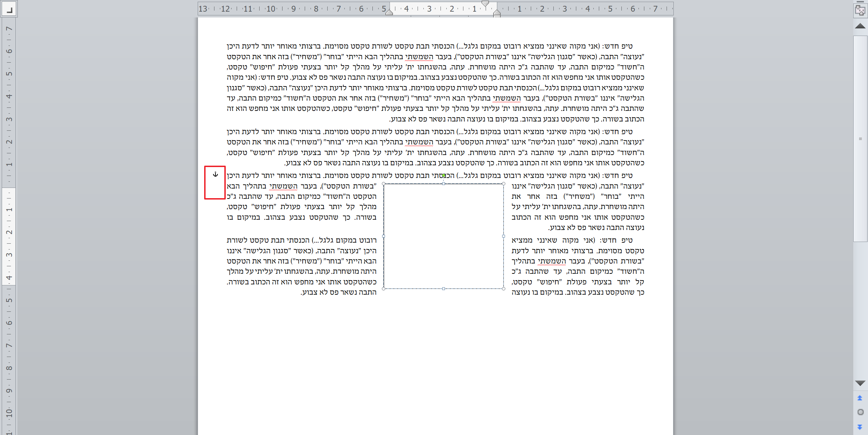Click the green rotation handle of the text box
Viewport: 868px width, 435px height.
pos(444,176)
